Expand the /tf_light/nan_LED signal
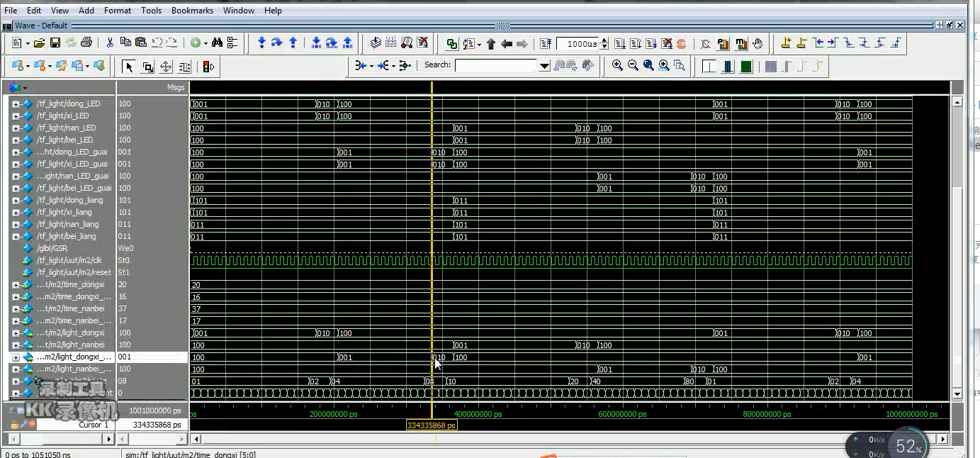Screen dimensions: 980x458 pyautogui.click(x=16, y=128)
